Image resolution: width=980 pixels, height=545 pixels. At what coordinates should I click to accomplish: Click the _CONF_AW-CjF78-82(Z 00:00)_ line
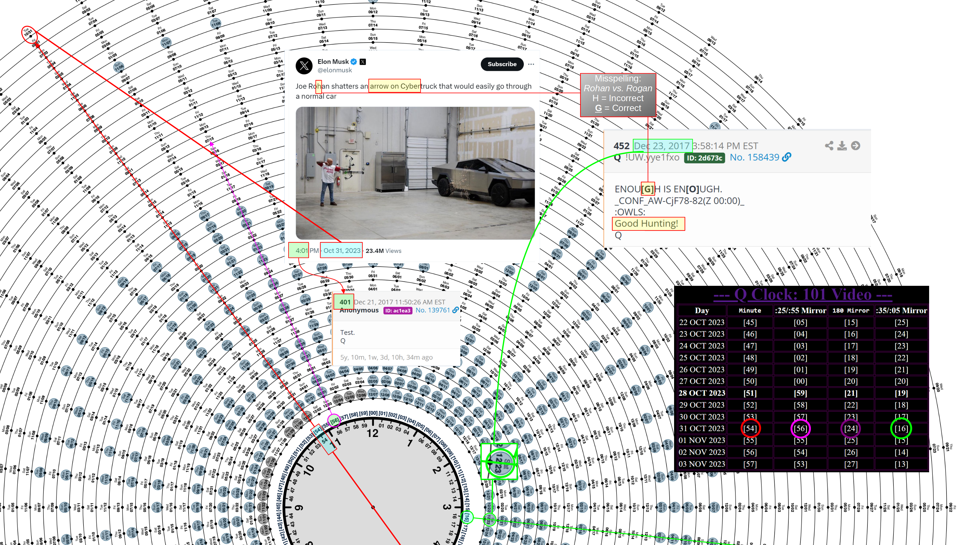click(x=679, y=201)
